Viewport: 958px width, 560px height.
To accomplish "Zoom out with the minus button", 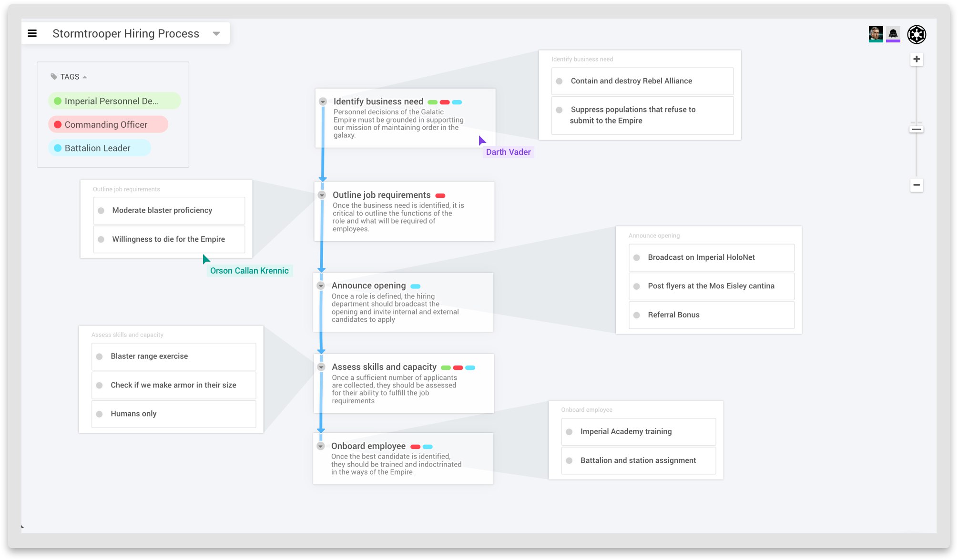I will point(917,185).
